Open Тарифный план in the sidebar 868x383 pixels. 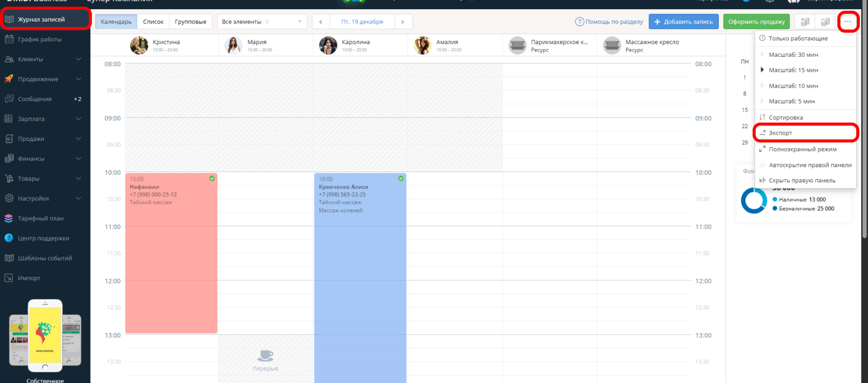pyautogui.click(x=41, y=219)
